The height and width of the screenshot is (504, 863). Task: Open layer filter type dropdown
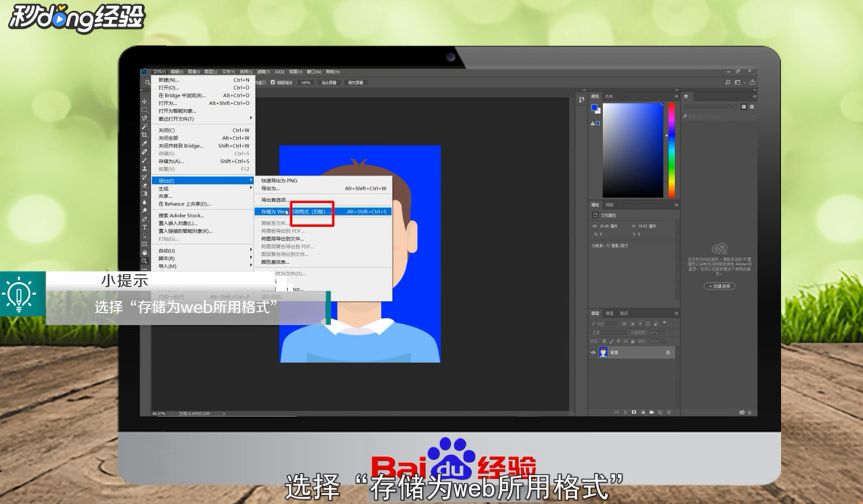coord(604,324)
